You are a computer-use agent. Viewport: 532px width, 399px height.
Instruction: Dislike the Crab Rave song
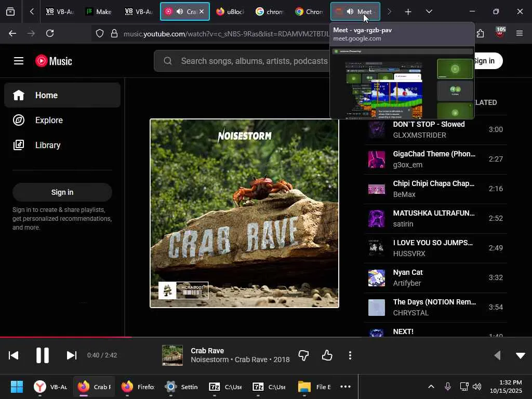click(303, 355)
